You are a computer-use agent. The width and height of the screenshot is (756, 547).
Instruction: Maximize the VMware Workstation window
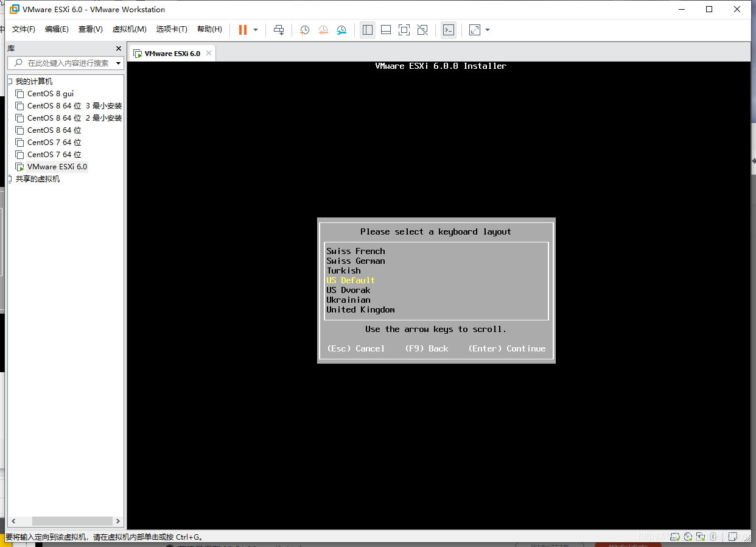pyautogui.click(x=709, y=9)
